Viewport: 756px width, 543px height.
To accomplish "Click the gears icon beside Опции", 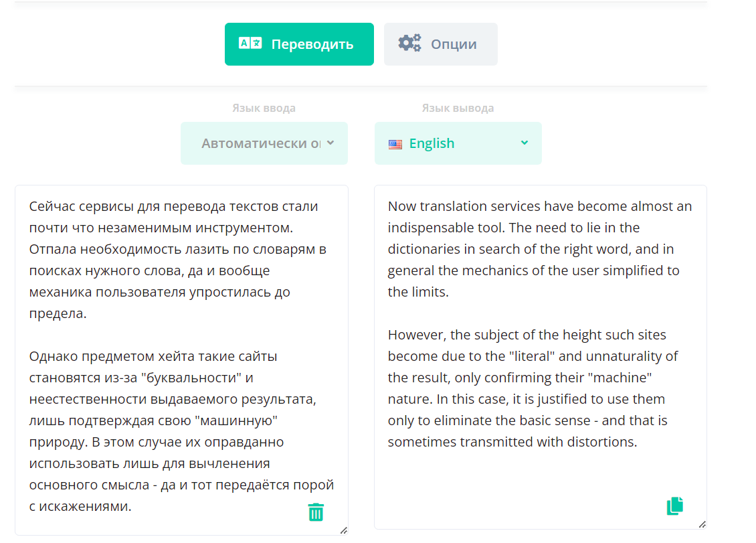I will pos(409,44).
